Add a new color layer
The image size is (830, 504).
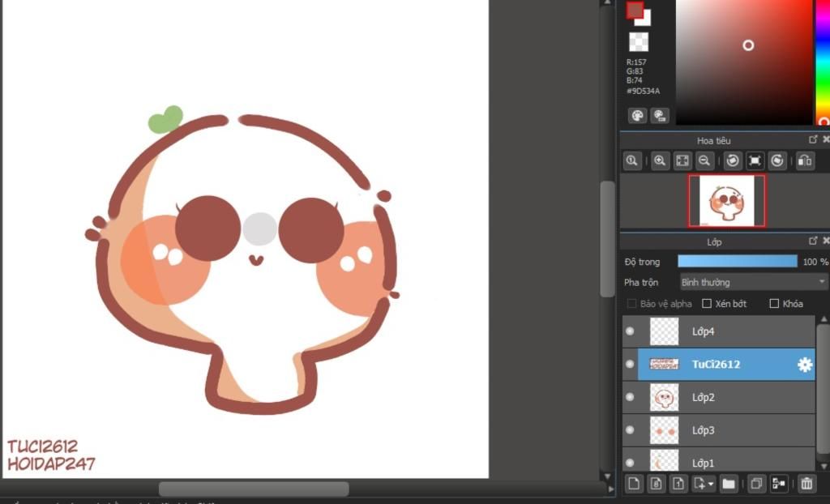[634, 484]
